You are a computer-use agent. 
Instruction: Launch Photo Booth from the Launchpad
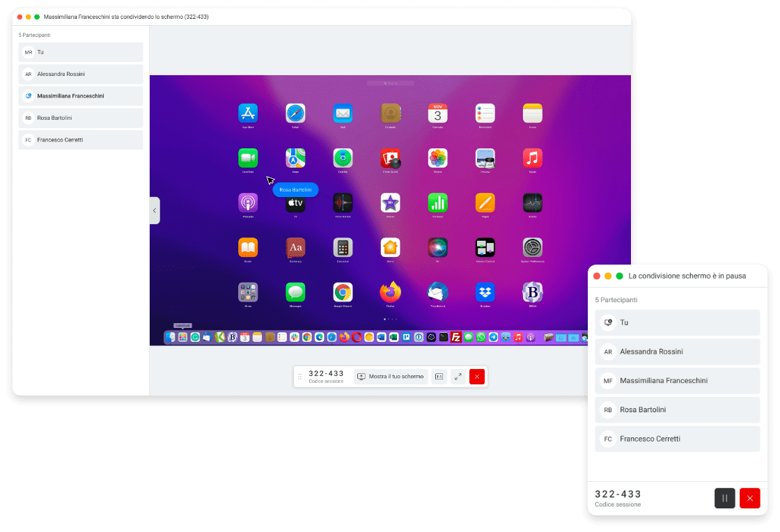pos(391,158)
